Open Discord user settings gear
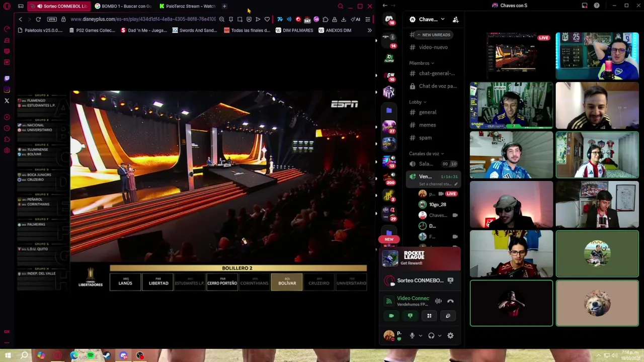This screenshot has height=362, width=644. 450,336
